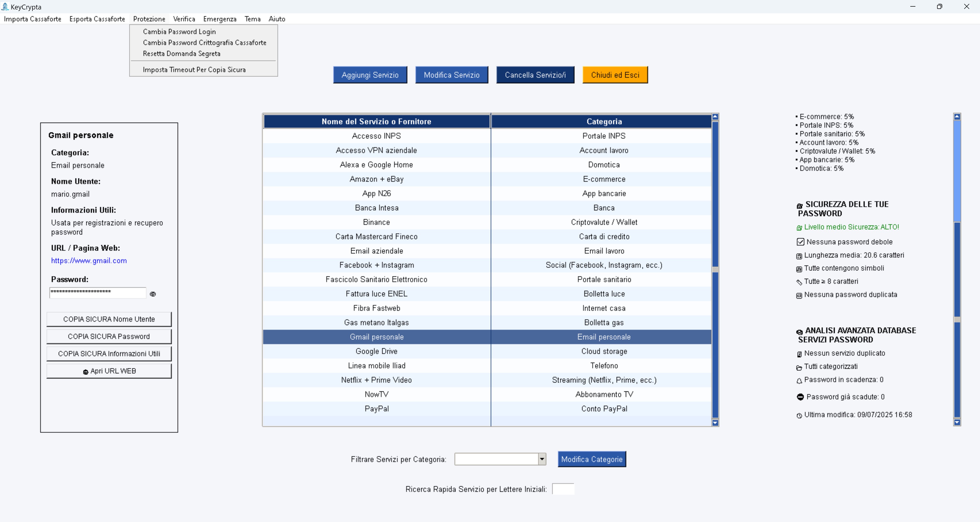Viewport: 980px width, 522px height.
Task: Open the Verifica menu
Action: [x=184, y=19]
